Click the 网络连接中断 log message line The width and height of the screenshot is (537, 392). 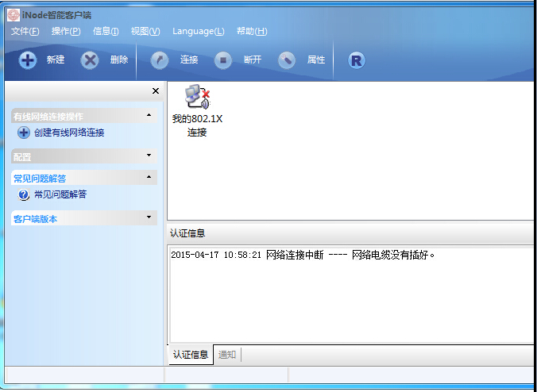tap(303, 256)
